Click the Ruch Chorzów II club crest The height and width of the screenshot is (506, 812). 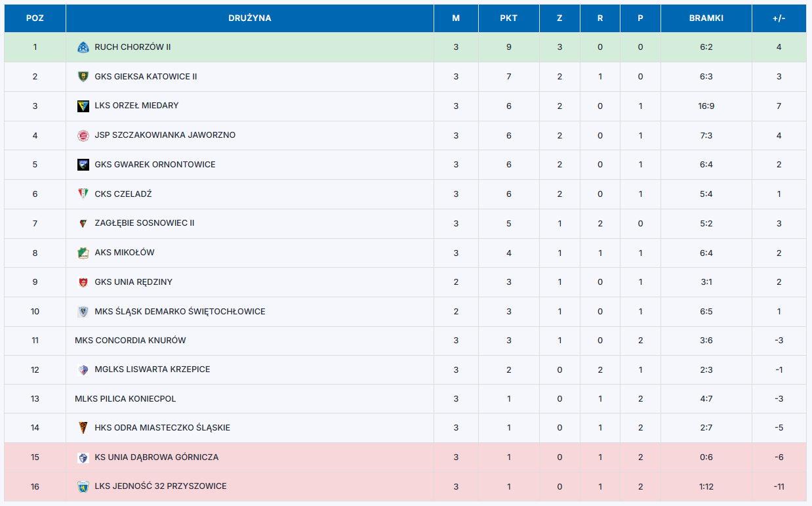coord(83,47)
